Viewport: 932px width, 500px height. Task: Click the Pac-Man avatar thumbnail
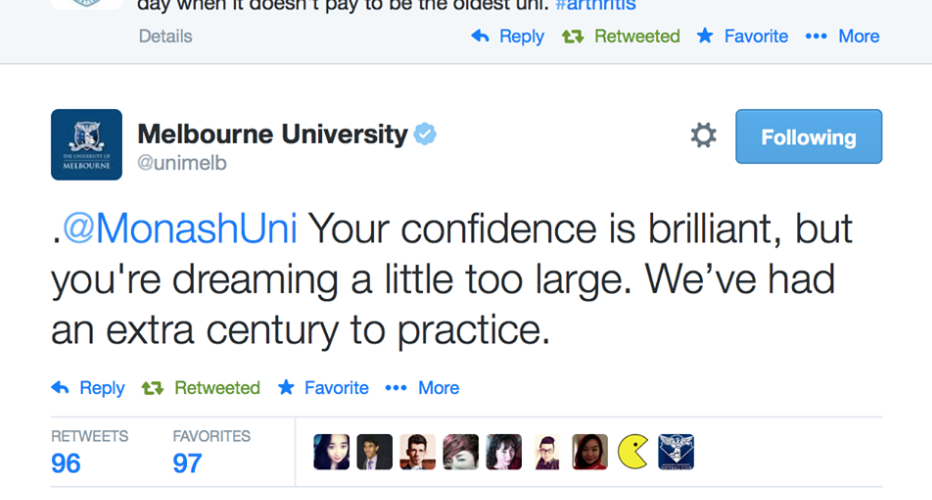pyautogui.click(x=633, y=452)
